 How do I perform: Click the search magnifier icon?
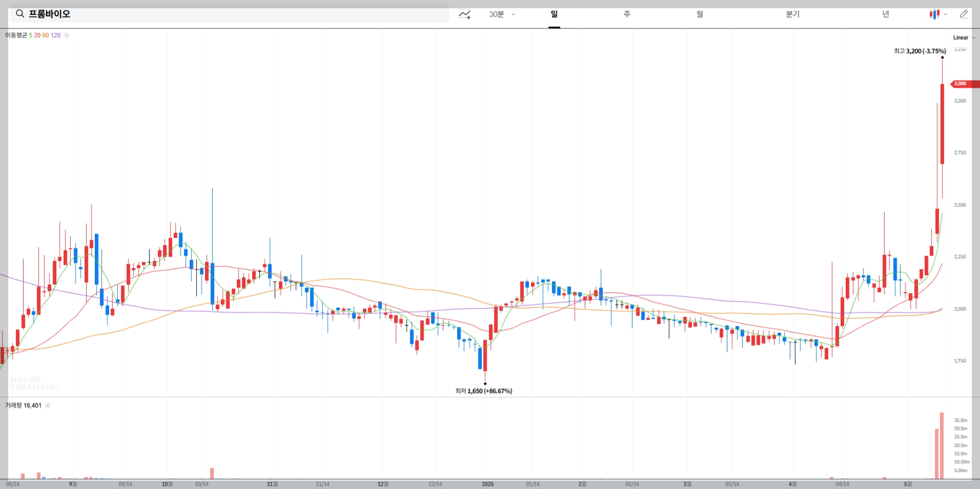[x=20, y=14]
